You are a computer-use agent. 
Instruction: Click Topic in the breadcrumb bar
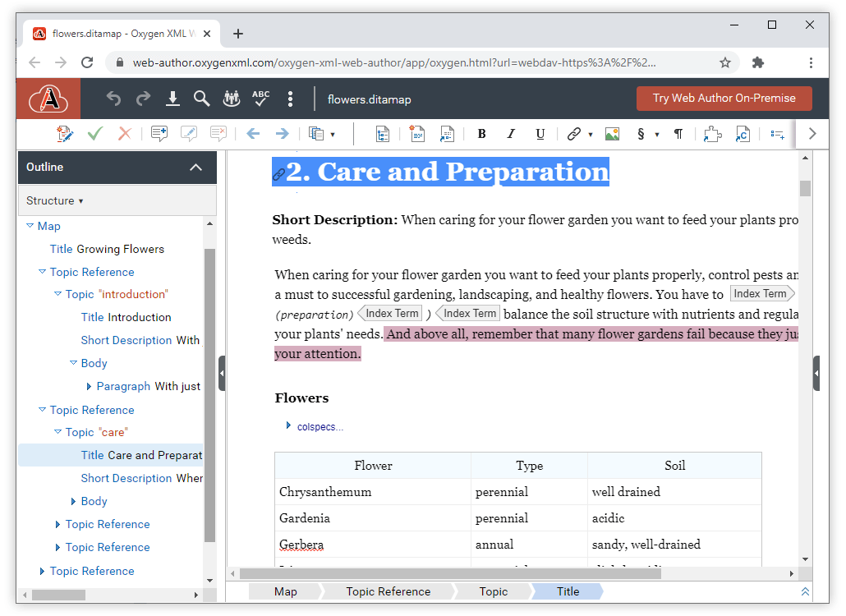tap(493, 591)
